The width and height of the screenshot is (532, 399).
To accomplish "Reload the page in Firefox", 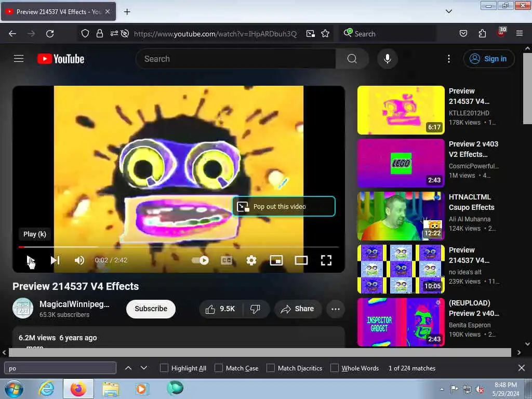I will [50, 34].
